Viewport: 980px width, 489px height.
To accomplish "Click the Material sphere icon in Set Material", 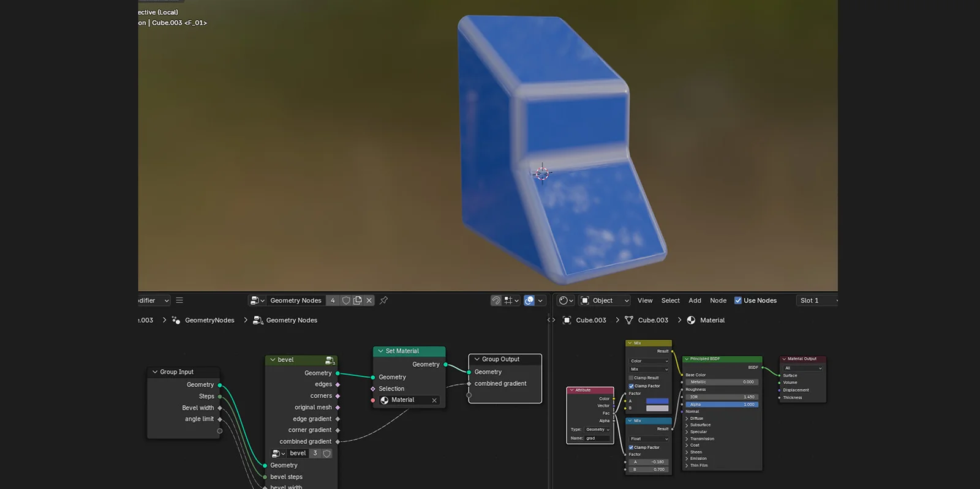I will pos(385,400).
